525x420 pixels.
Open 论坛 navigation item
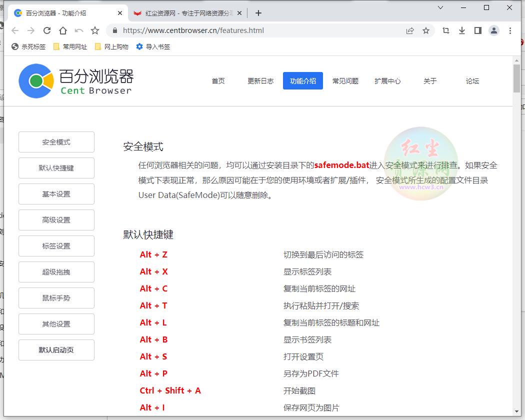coord(472,80)
